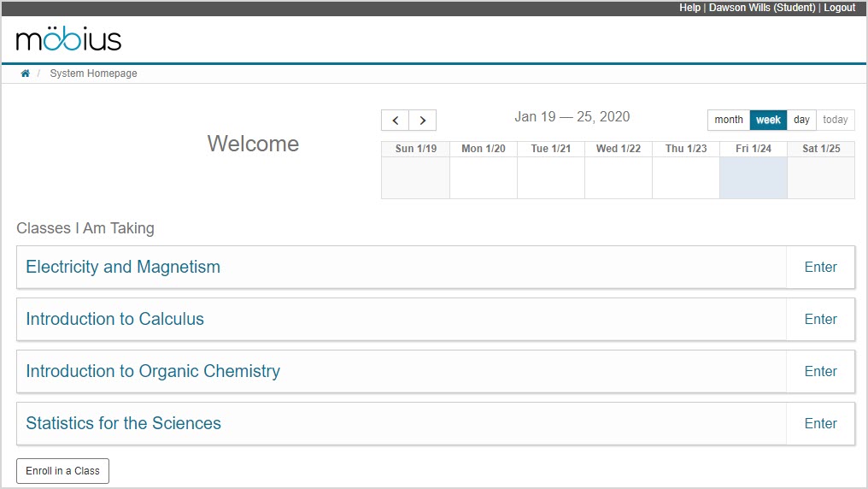Go to next week with right arrow
This screenshot has height=489, width=868.
click(x=422, y=121)
